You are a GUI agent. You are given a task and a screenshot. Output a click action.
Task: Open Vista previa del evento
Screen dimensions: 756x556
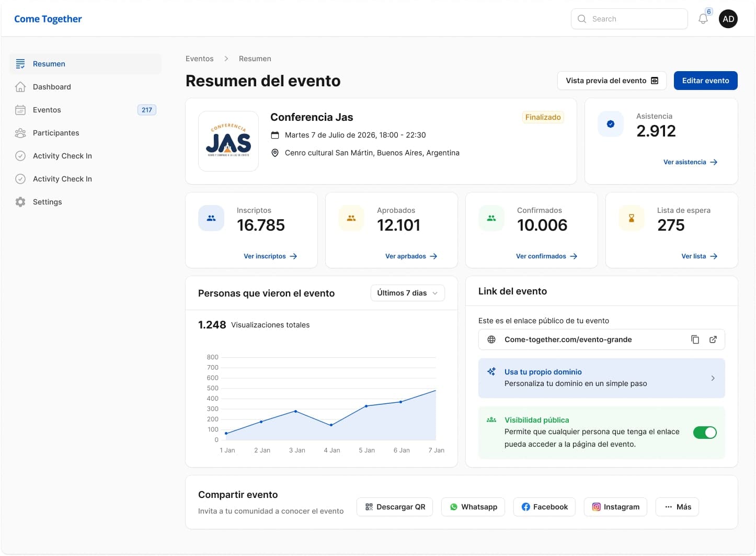[x=612, y=81]
